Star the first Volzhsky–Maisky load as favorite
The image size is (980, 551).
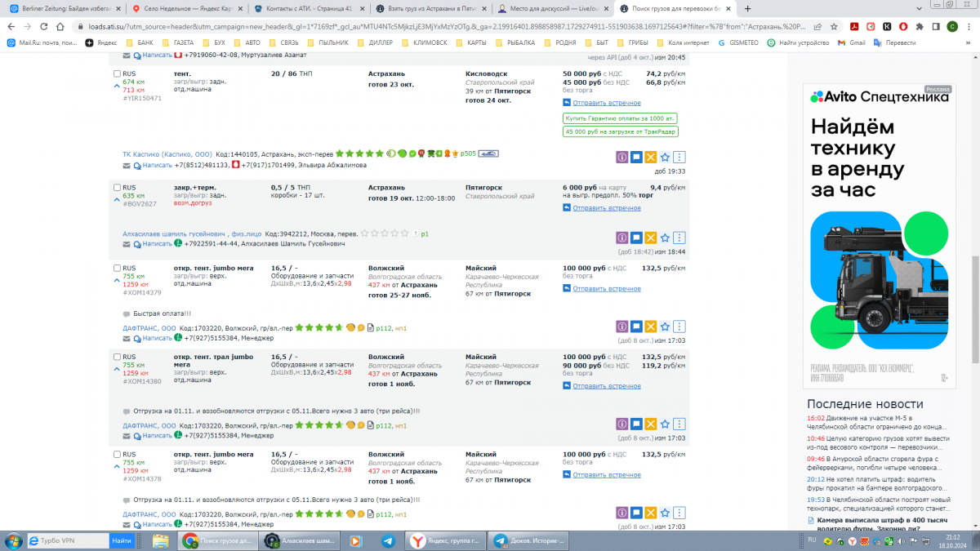tap(665, 327)
